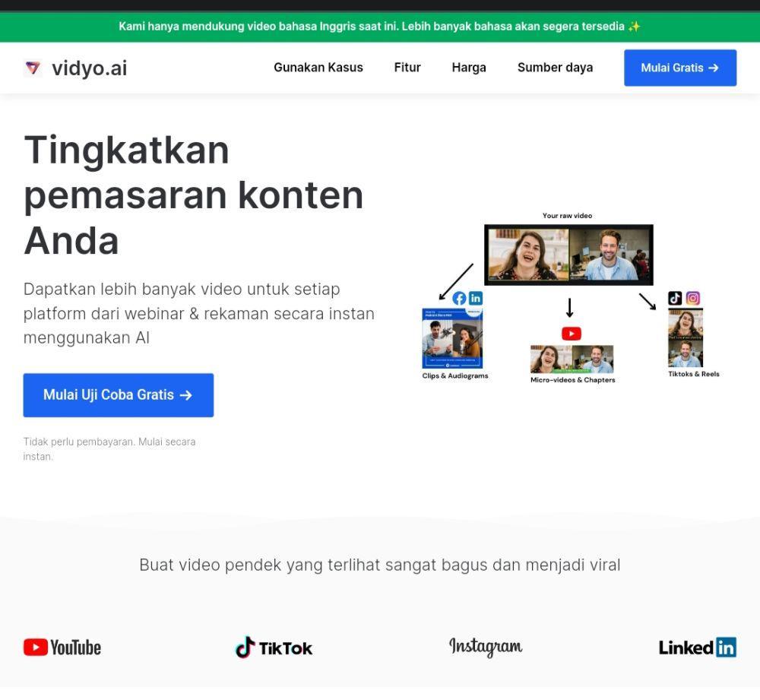Click the Mulai Gratis button
760x700 pixels.
tap(680, 68)
